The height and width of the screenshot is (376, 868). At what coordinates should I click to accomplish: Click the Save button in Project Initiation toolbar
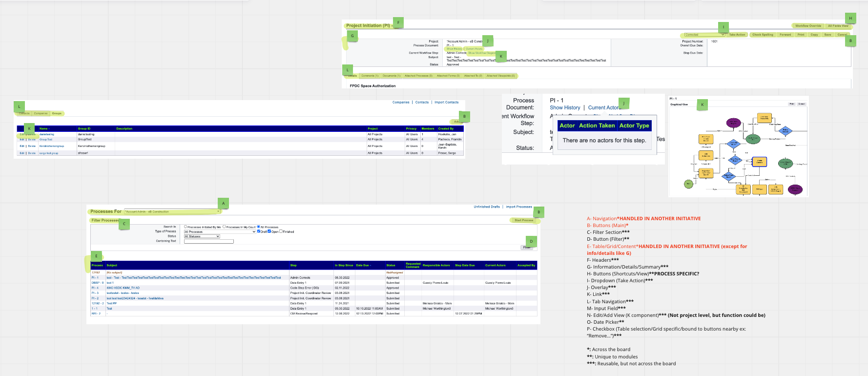(827, 35)
